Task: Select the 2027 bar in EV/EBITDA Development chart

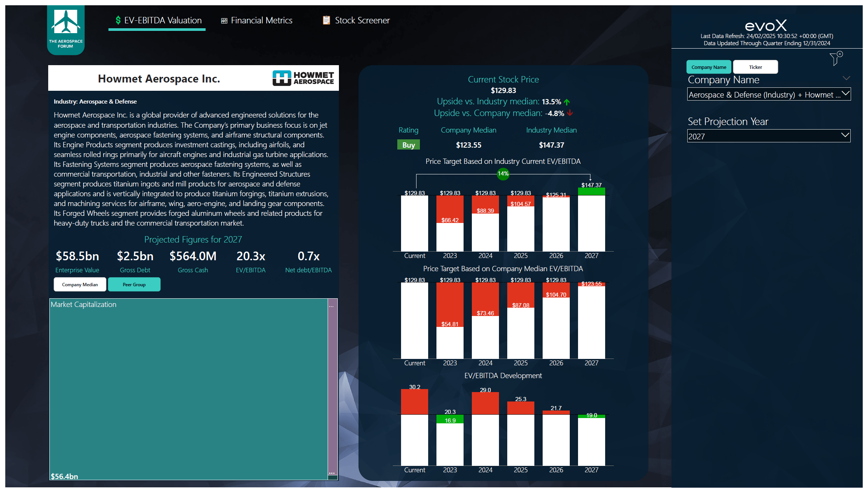Action: coord(591,441)
